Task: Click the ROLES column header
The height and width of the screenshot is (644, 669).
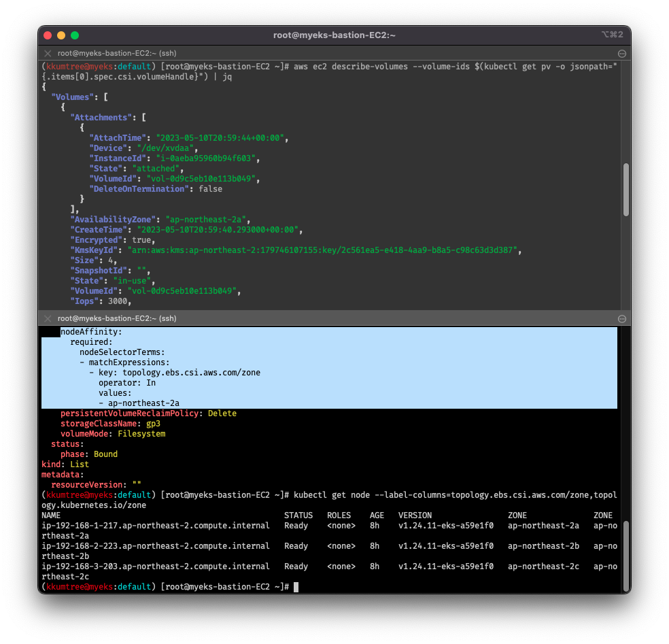Action: coord(339,516)
